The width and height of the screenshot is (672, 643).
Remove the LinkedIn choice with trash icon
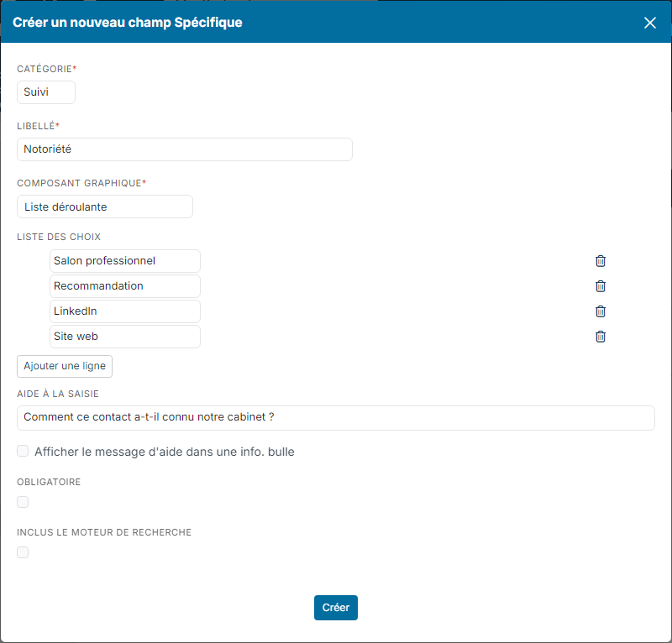[601, 311]
